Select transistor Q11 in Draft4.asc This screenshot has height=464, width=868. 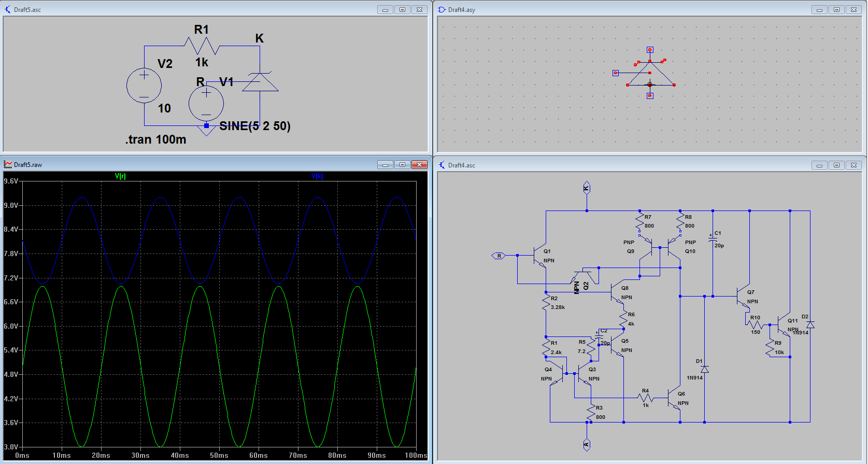pos(784,325)
